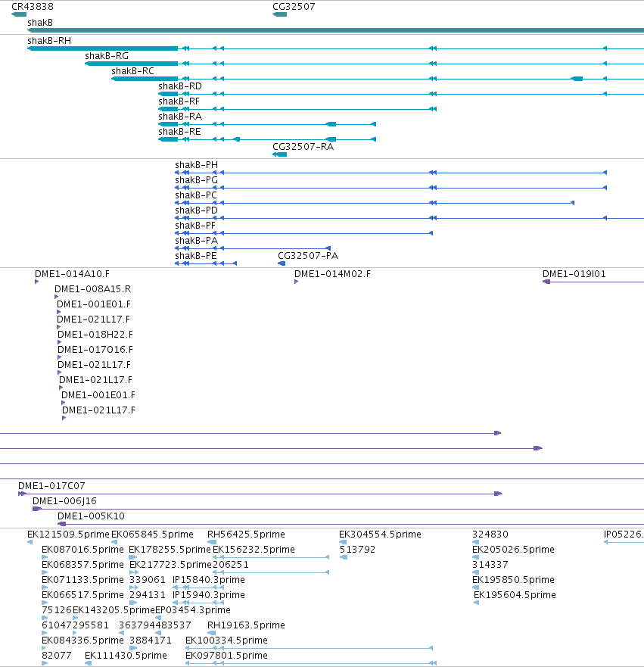The height and width of the screenshot is (667, 644).
Task: Select the EK071133.5prime EST label
Action: [83, 580]
